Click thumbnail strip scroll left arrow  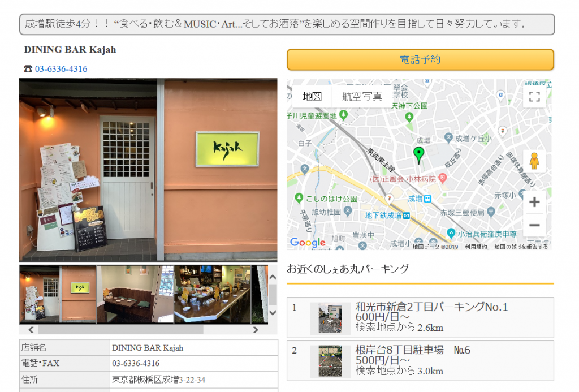pyautogui.click(x=31, y=330)
